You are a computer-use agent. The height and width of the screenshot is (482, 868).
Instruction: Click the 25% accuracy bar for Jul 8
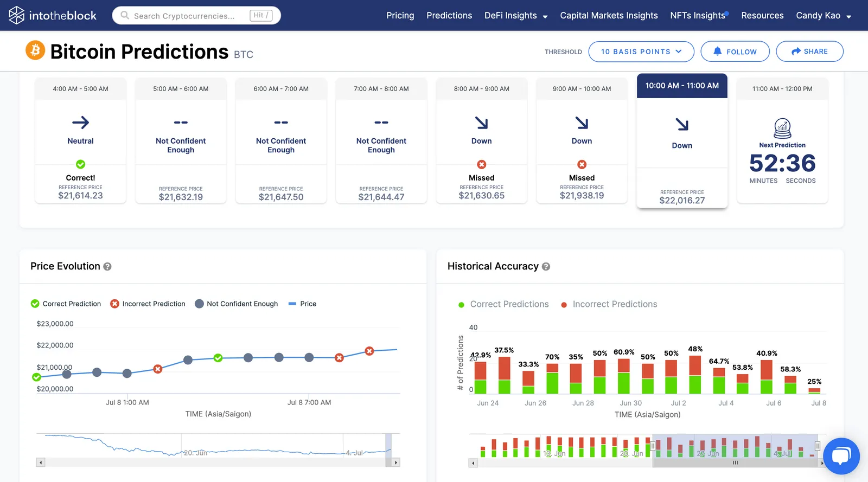tap(814, 390)
